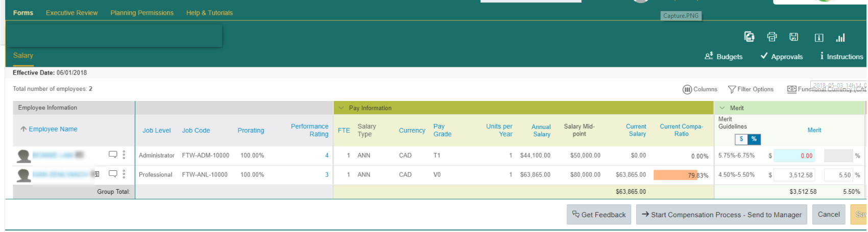
Task: Click the 4.50%-5.50% merit guideline
Action: 736,175
